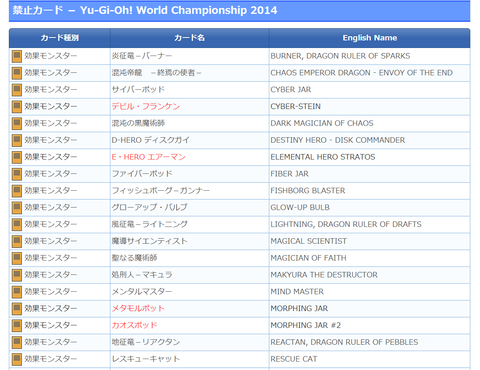Image resolution: width=480 pixels, height=370 pixels.
Task: Click card icon in FIBER JAR row
Action: (x=17, y=174)
